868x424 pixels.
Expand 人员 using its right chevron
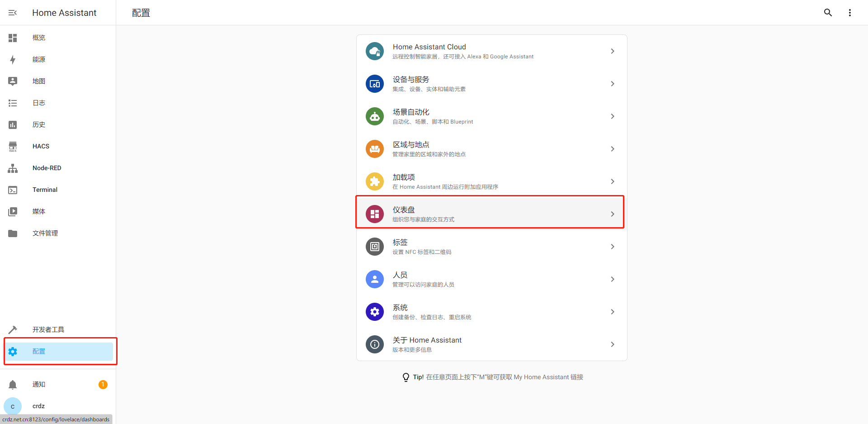pos(612,279)
